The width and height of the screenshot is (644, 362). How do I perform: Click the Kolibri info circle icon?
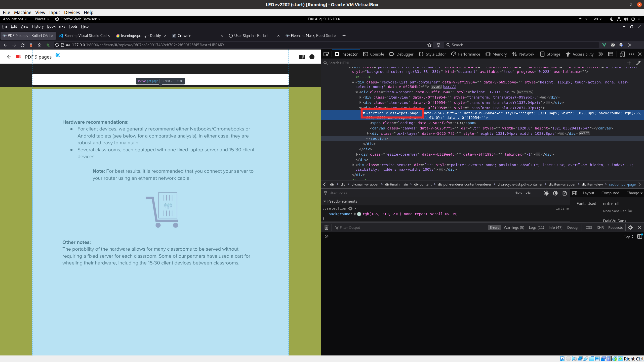coord(312,57)
